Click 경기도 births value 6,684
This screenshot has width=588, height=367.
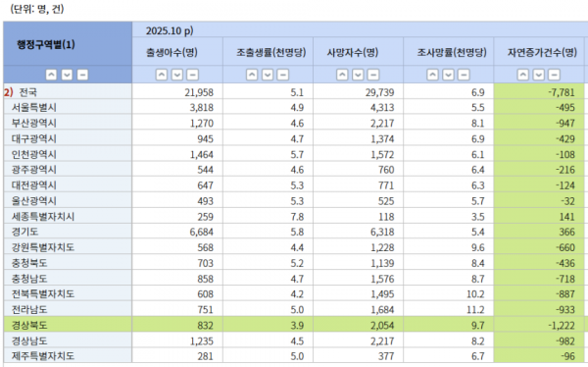point(201,233)
